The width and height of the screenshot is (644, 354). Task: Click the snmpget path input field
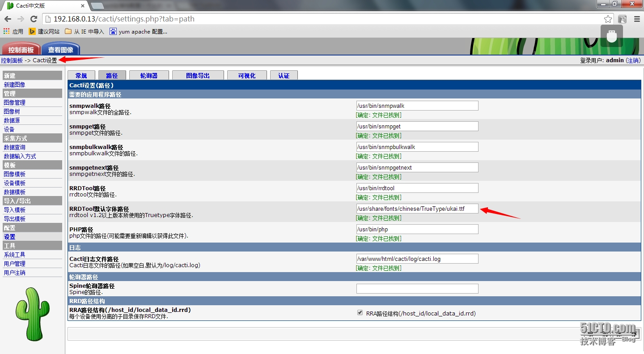(x=417, y=126)
